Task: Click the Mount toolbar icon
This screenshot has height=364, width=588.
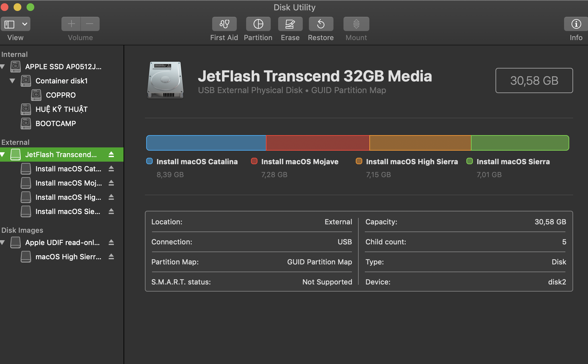Action: (x=356, y=24)
